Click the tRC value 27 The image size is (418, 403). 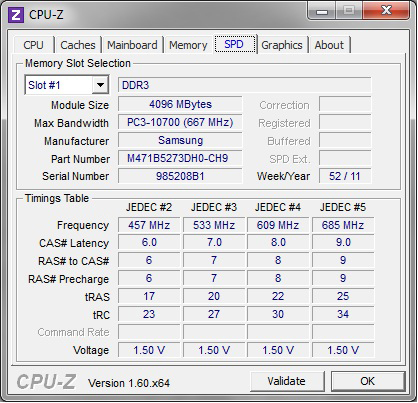[214, 315]
